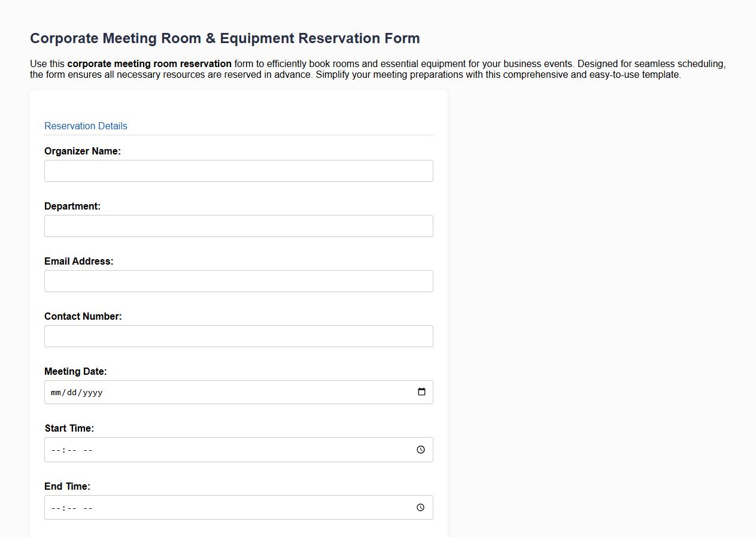The width and height of the screenshot is (756, 537).
Task: Click the Reservation Details section heading
Action: pyautogui.click(x=85, y=126)
